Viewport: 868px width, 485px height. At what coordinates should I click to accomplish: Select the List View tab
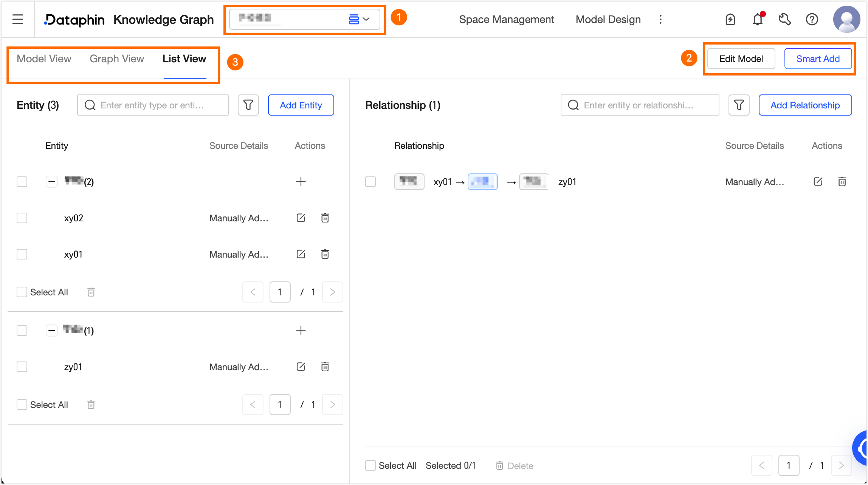[x=184, y=59]
